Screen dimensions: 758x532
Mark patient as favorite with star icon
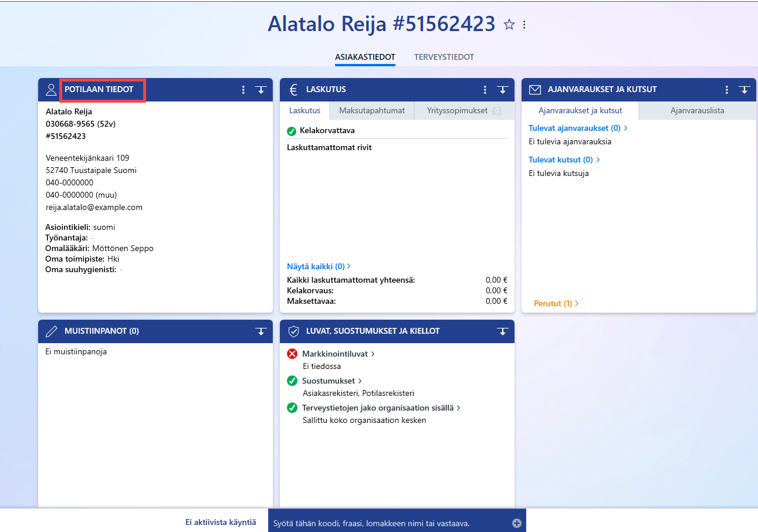(509, 25)
